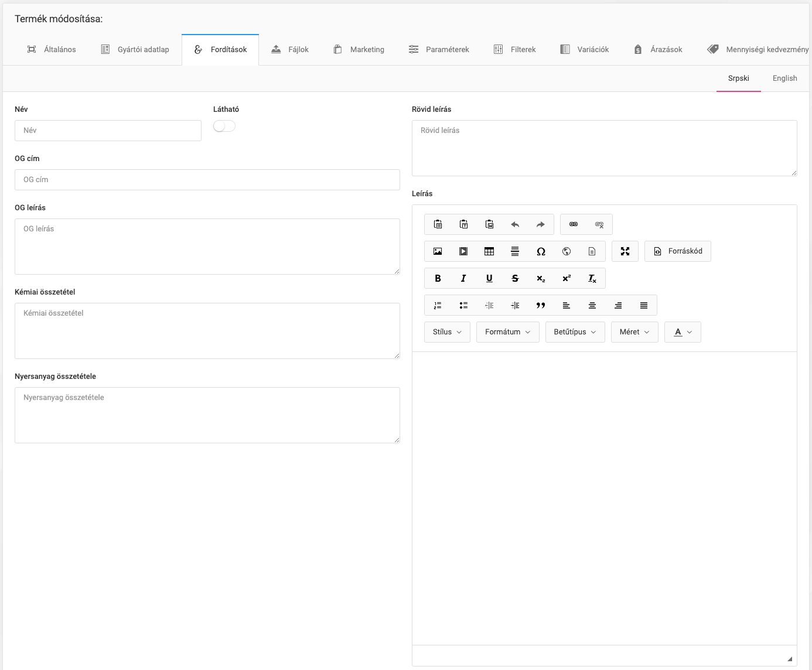The height and width of the screenshot is (670, 812).
Task: Open the Stílus dropdown
Action: pos(447,332)
